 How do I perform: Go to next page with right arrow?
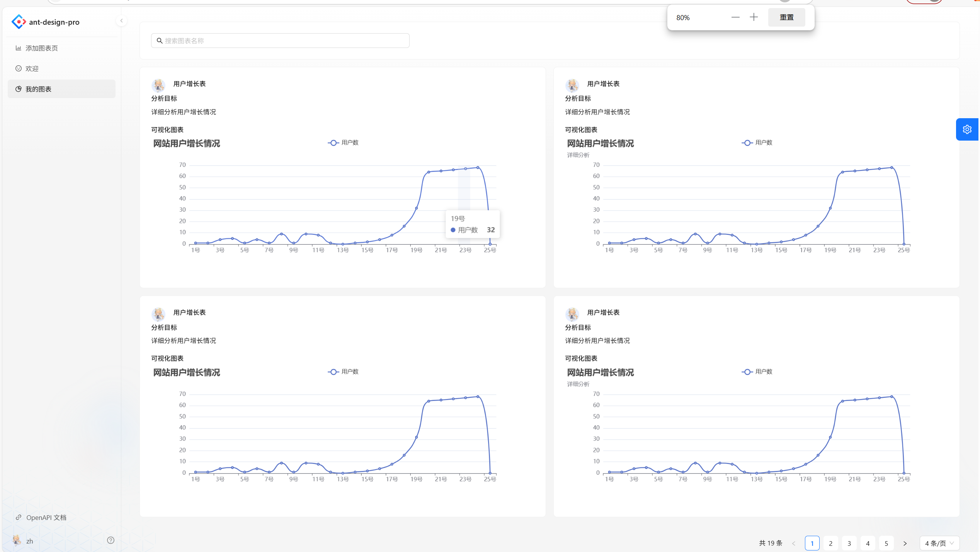(x=905, y=544)
